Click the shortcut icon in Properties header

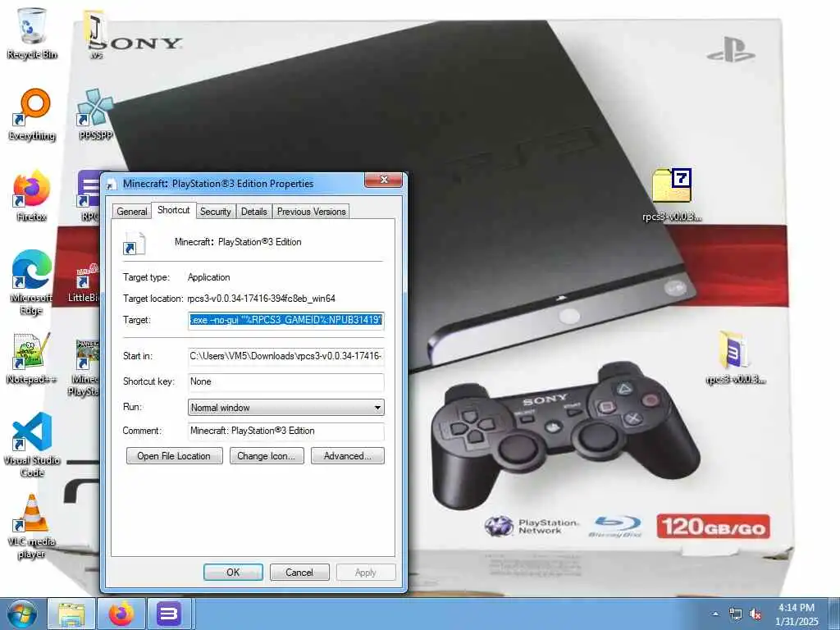[x=134, y=243]
